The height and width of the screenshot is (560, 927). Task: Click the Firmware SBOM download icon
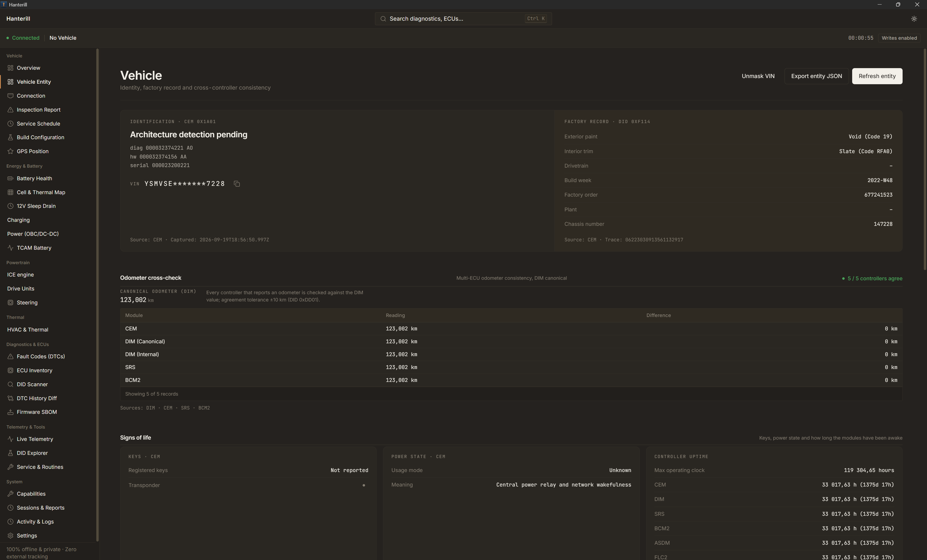point(10,412)
